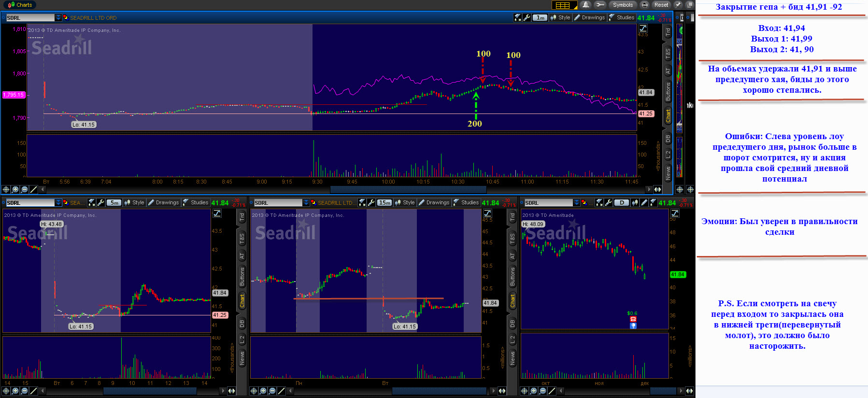The height and width of the screenshot is (398, 868).
Task: Open the Charts tab label
Action: tap(20, 5)
